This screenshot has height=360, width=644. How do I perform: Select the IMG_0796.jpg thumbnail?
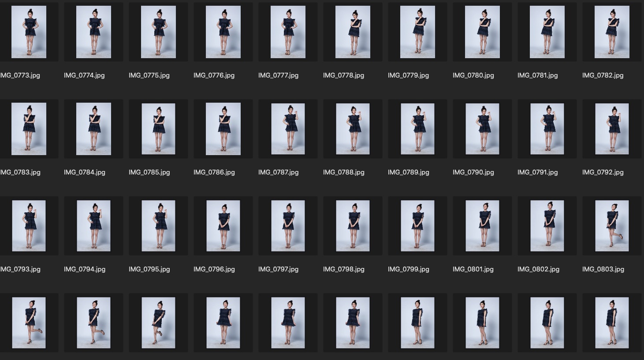pyautogui.click(x=223, y=226)
